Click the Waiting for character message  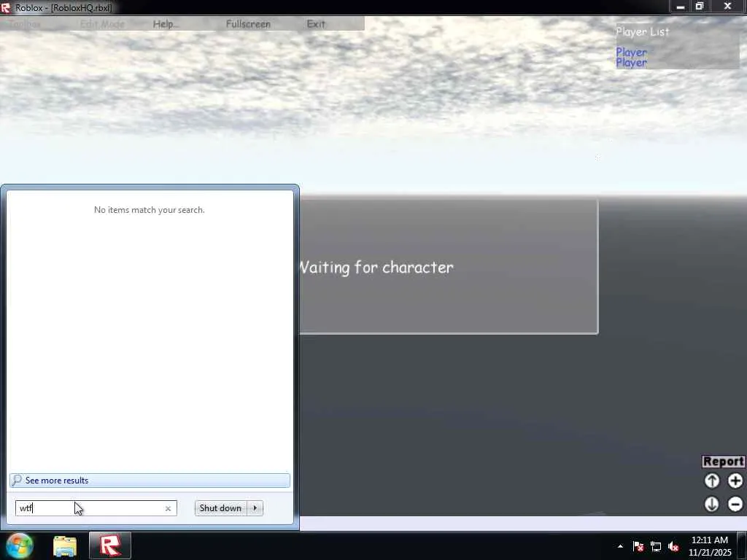click(376, 268)
